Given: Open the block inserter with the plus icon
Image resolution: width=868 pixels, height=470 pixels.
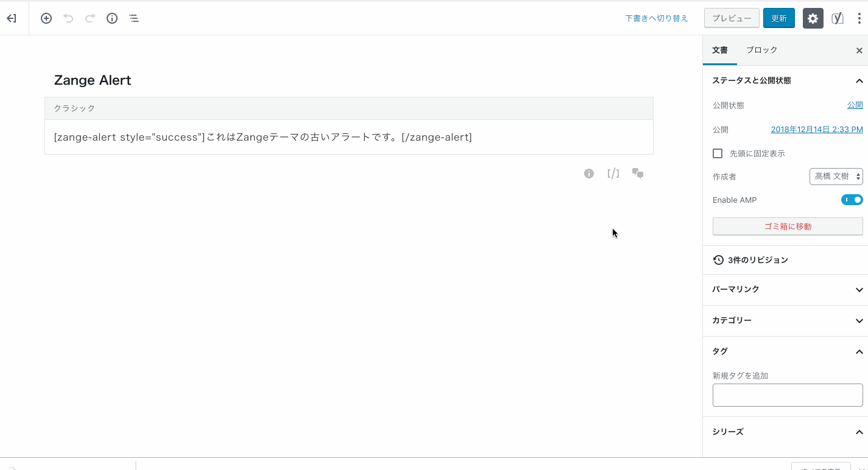Looking at the screenshot, I should (46, 18).
